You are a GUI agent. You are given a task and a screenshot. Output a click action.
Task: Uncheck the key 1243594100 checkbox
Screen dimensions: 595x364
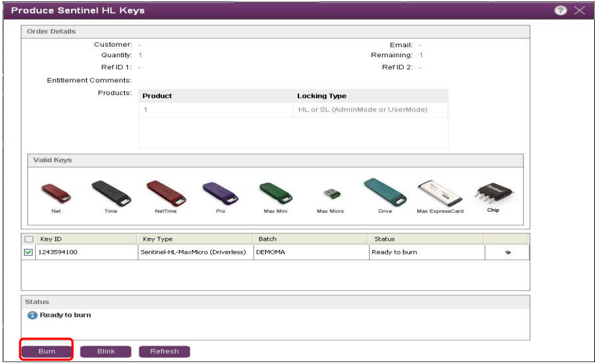point(28,253)
